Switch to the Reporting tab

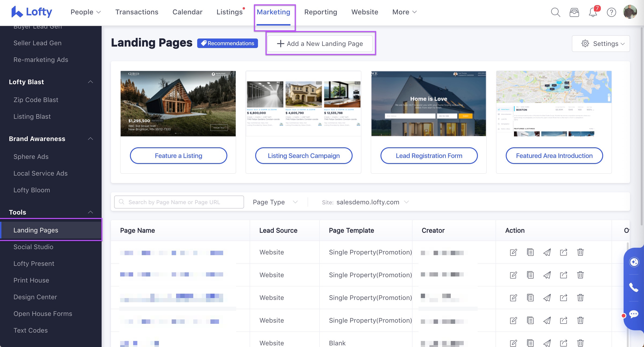click(321, 12)
